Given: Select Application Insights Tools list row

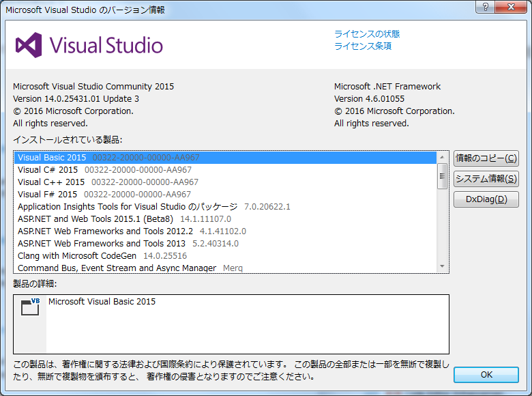Looking at the screenshot, I should 225,206.
